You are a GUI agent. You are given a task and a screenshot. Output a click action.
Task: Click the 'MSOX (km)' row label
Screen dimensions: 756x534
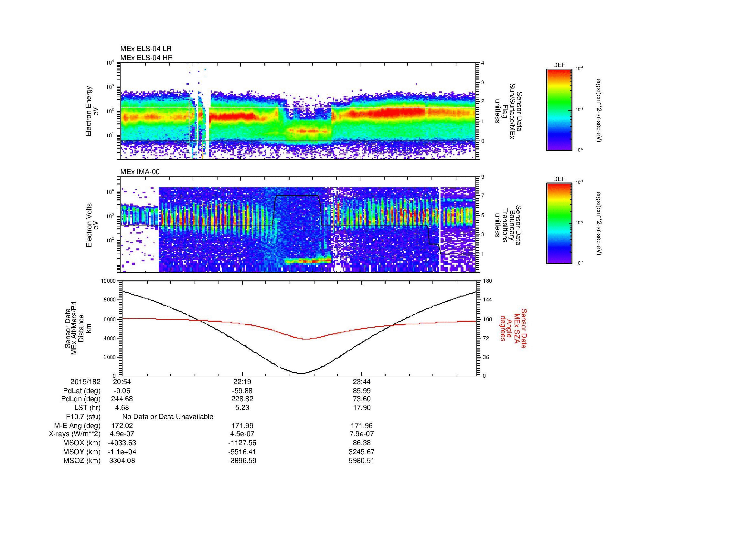point(82,443)
